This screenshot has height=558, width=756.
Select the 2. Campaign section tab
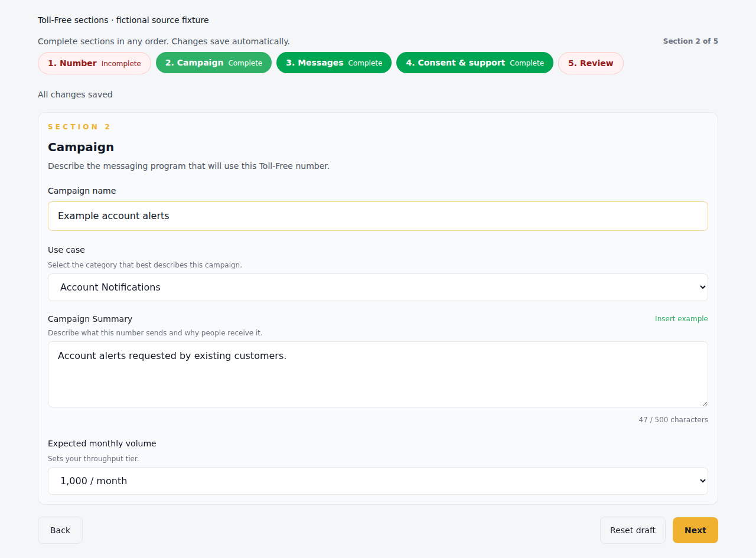[x=214, y=63]
